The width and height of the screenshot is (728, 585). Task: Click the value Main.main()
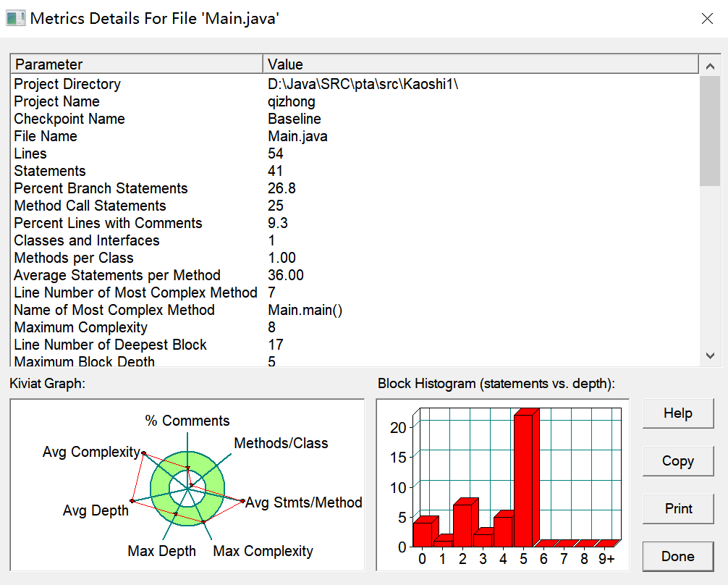point(305,310)
